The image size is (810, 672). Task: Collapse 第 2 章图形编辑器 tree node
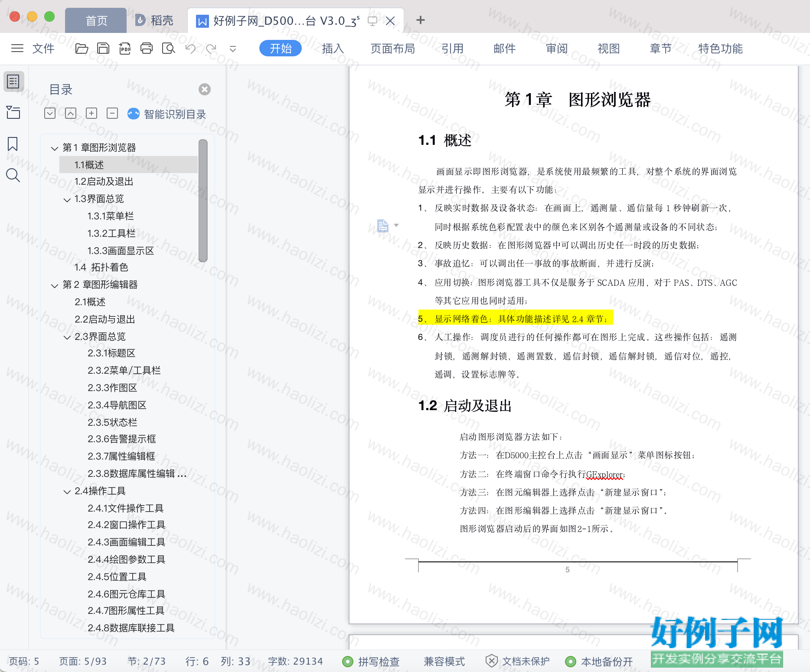tap(55, 285)
